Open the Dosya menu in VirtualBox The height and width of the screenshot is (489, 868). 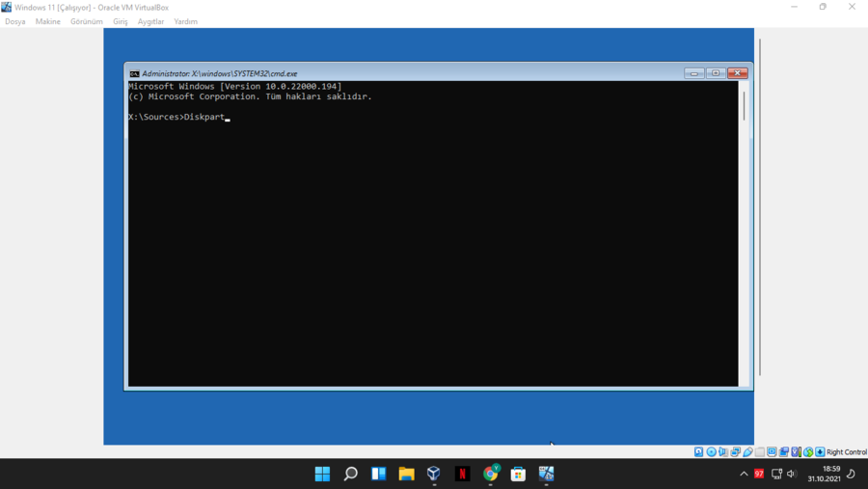click(x=14, y=21)
